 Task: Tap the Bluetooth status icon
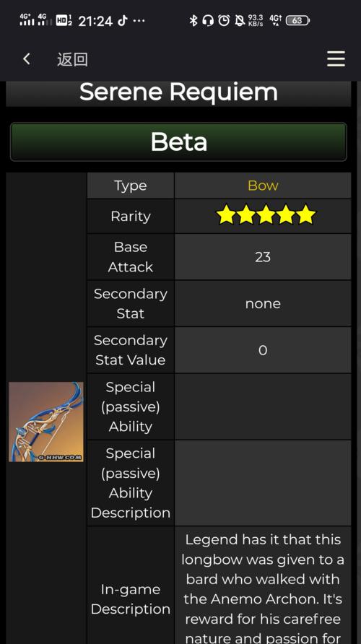pos(193,20)
